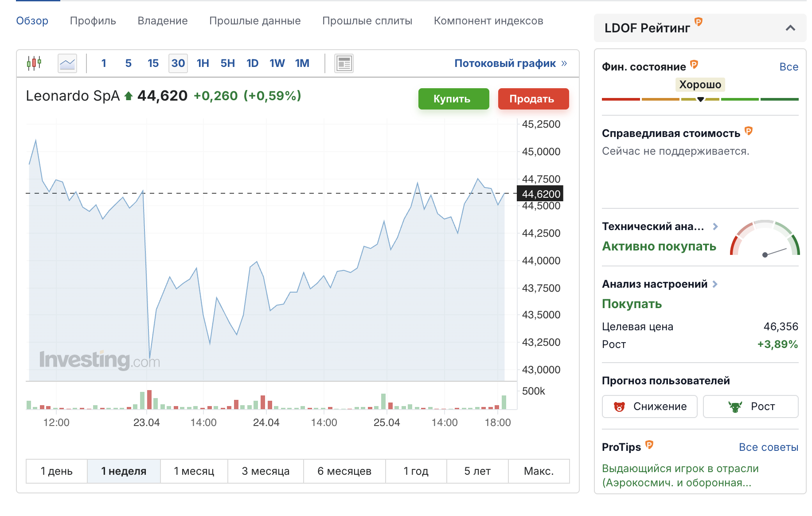Select the 1 неделя range
The image size is (812, 516).
(x=124, y=471)
